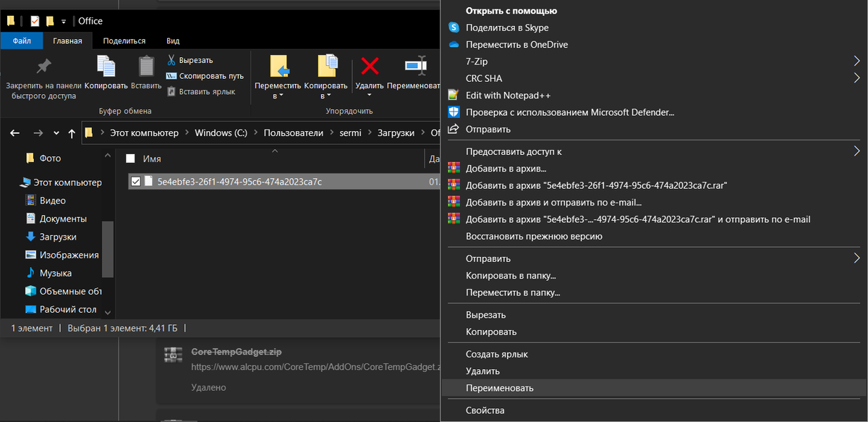This screenshot has width=868, height=422.
Task: Click the Pin to Quick Access icon
Action: click(x=43, y=67)
